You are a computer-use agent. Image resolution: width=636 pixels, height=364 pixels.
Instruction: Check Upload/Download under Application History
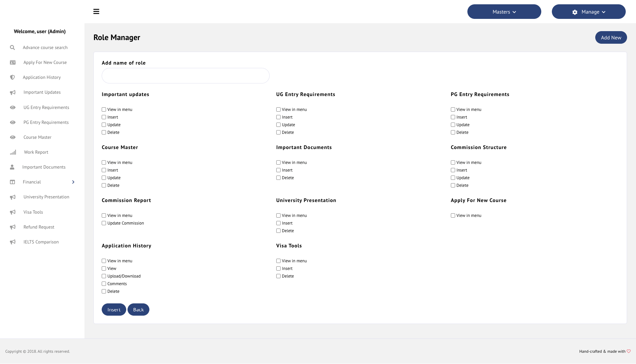point(104,276)
